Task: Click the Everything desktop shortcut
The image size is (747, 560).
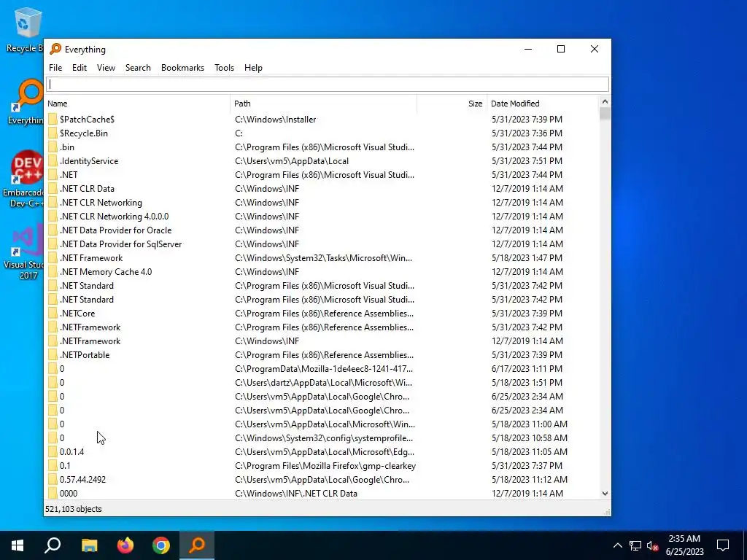Action: 26,102
